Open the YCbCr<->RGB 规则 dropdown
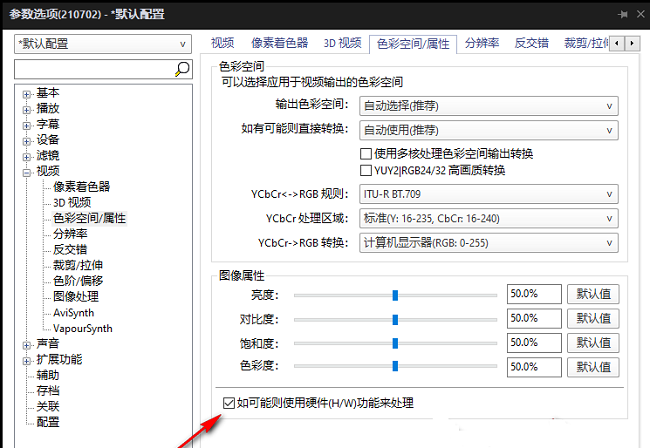The height and width of the screenshot is (448, 650). pyautogui.click(x=489, y=194)
